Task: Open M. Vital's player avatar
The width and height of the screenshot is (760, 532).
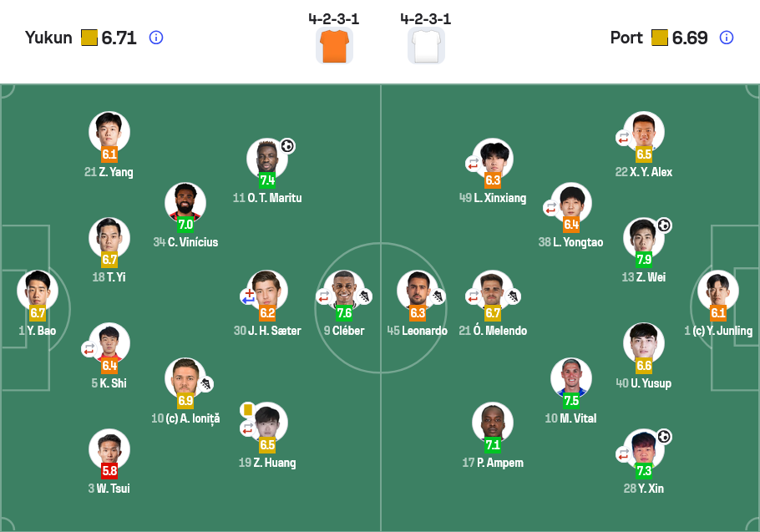Action: [x=571, y=378]
